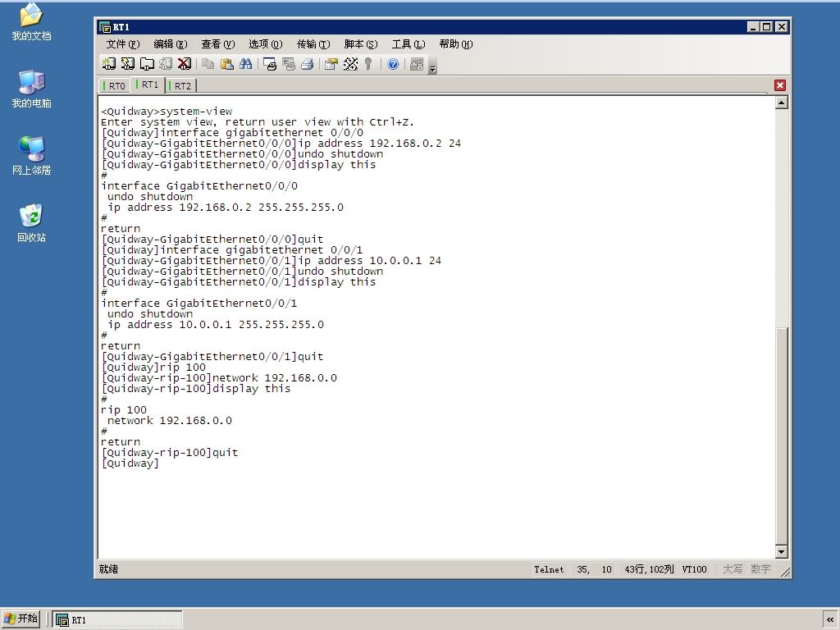
Task: Select the RT1 session tab
Action: (x=148, y=84)
